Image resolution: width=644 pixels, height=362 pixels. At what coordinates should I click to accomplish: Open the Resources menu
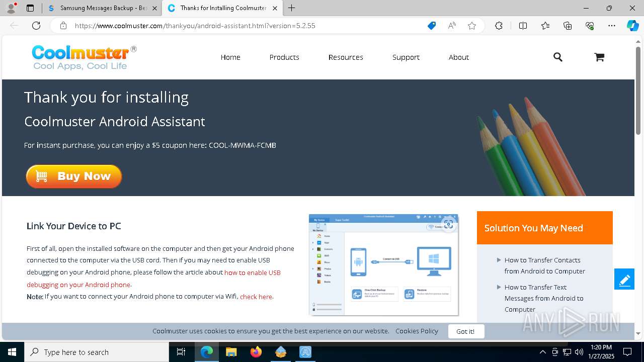pos(346,57)
